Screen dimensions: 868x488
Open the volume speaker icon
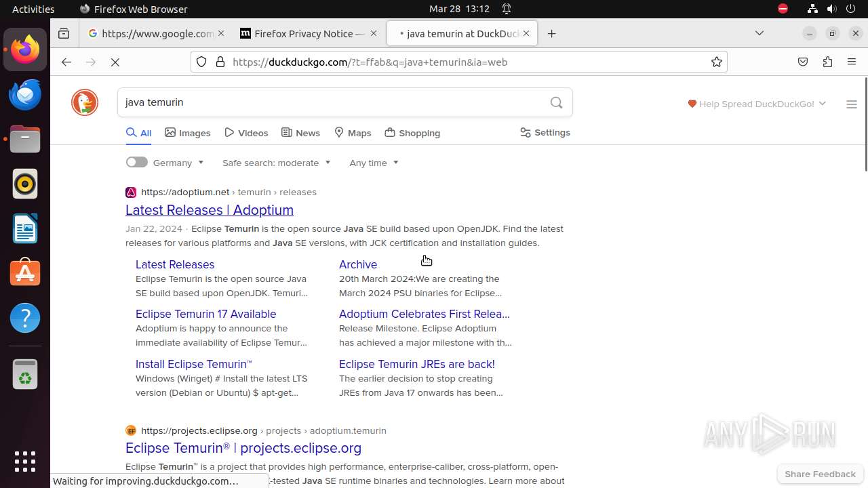pyautogui.click(x=831, y=9)
